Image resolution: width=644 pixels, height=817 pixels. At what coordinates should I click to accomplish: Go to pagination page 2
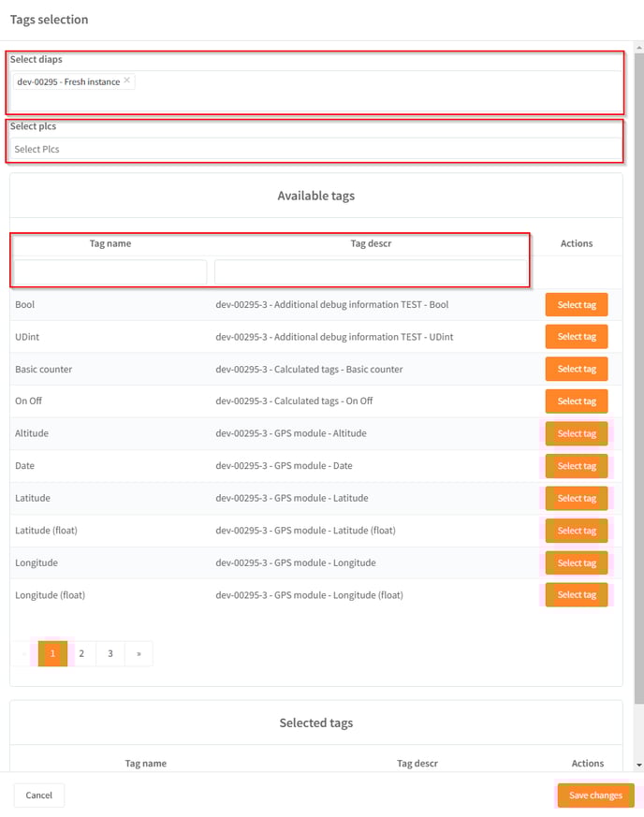pos(81,653)
